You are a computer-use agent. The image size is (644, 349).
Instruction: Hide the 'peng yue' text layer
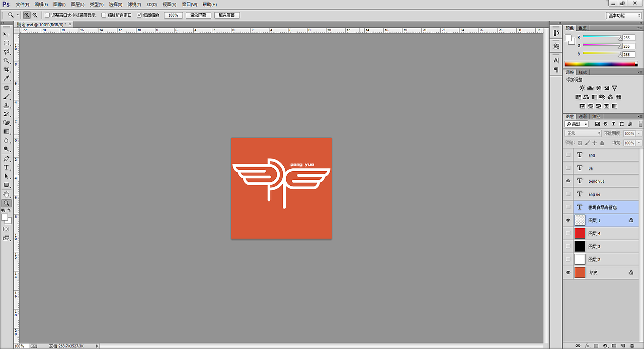(569, 181)
